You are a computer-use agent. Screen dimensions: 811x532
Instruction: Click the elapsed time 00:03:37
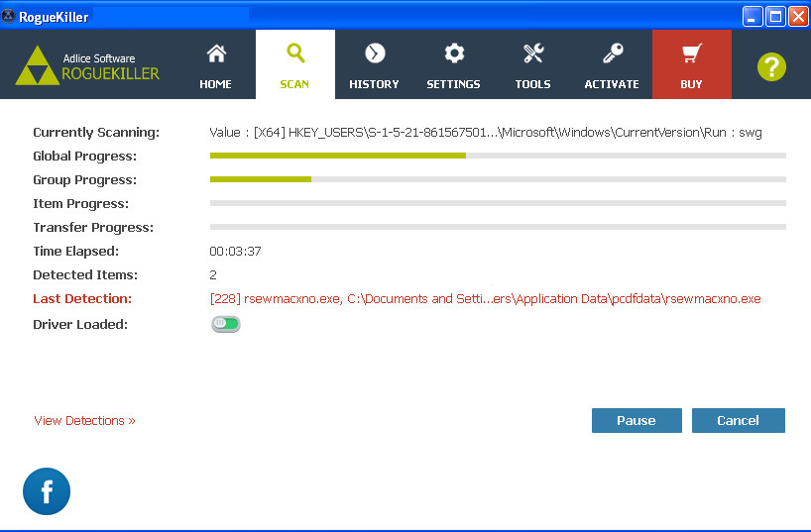(235, 252)
